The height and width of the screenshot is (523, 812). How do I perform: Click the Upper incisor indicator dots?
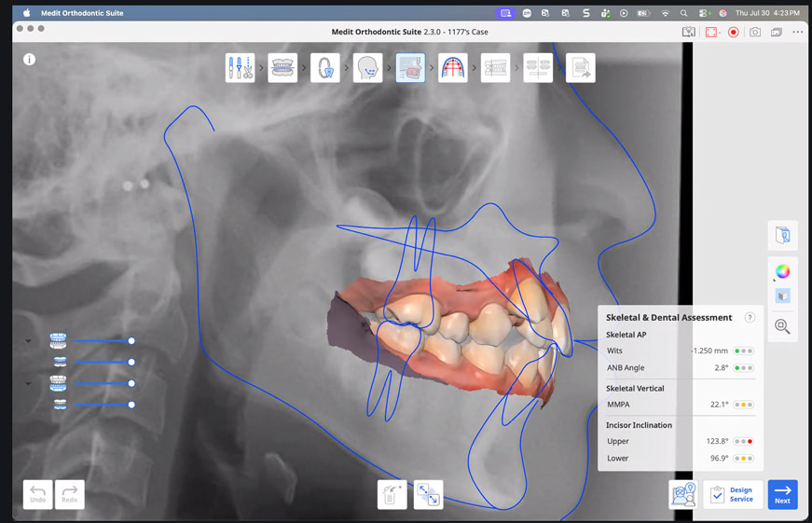tap(743, 442)
